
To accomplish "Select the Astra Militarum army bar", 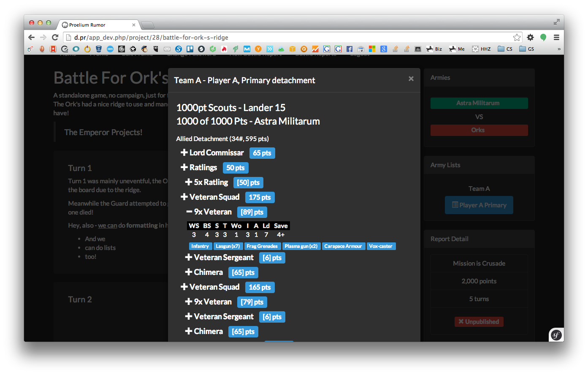I will coord(479,103).
